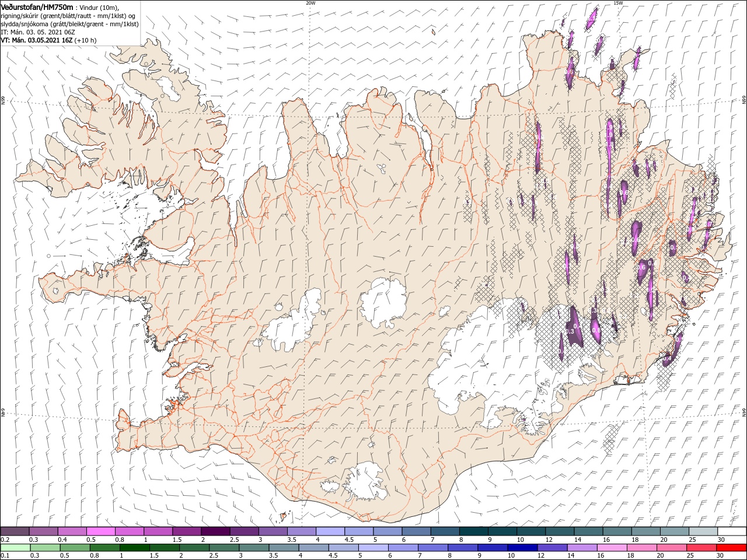Pick the lower legend green swatch between 0.5 and 0.8
This screenshot has width=747, height=560.
[x=75, y=548]
